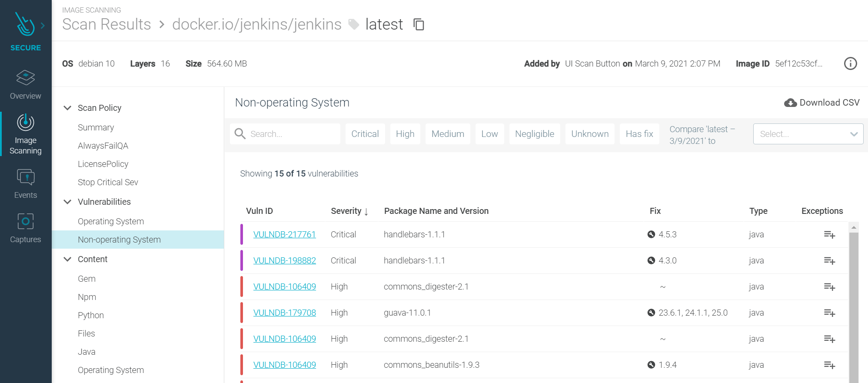Select the Non-operating System item

[138, 240]
